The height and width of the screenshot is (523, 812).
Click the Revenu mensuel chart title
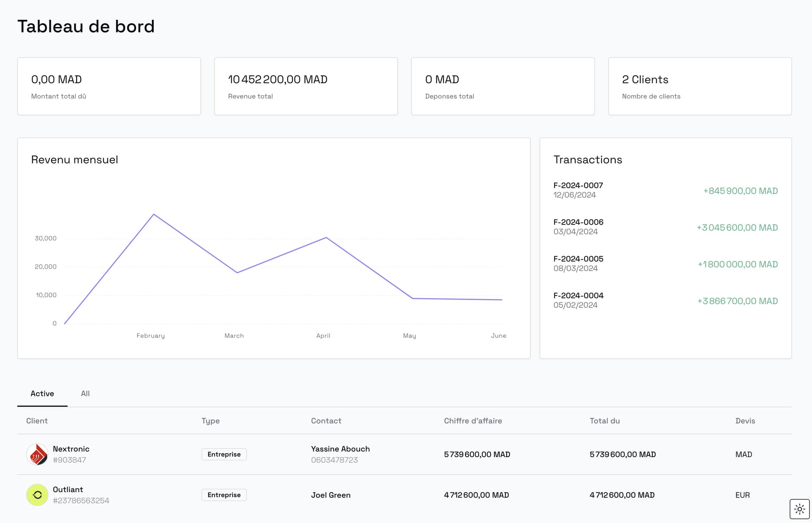tap(74, 160)
